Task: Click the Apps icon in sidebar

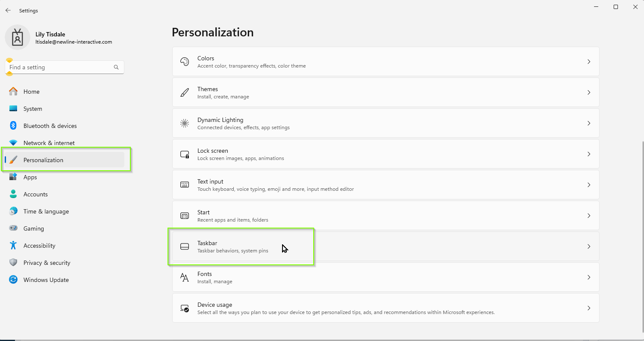Action: click(x=13, y=177)
